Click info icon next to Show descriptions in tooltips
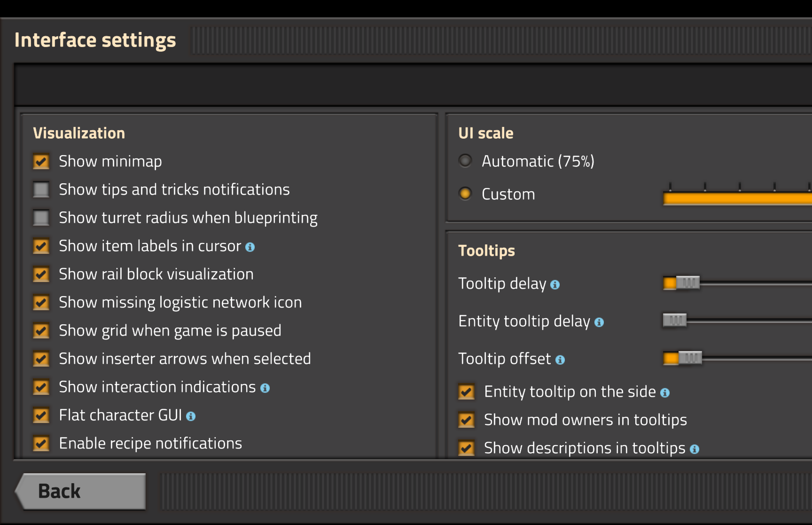The image size is (812, 525). pos(694,449)
